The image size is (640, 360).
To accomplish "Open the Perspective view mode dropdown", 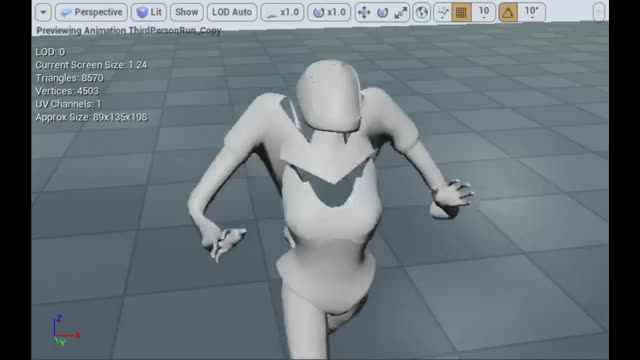I will pyautogui.click(x=91, y=12).
